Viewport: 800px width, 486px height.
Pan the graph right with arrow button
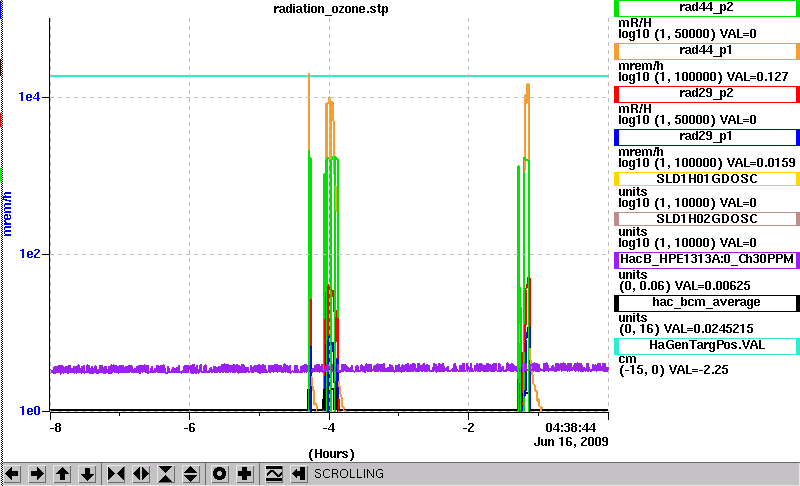click(37, 474)
